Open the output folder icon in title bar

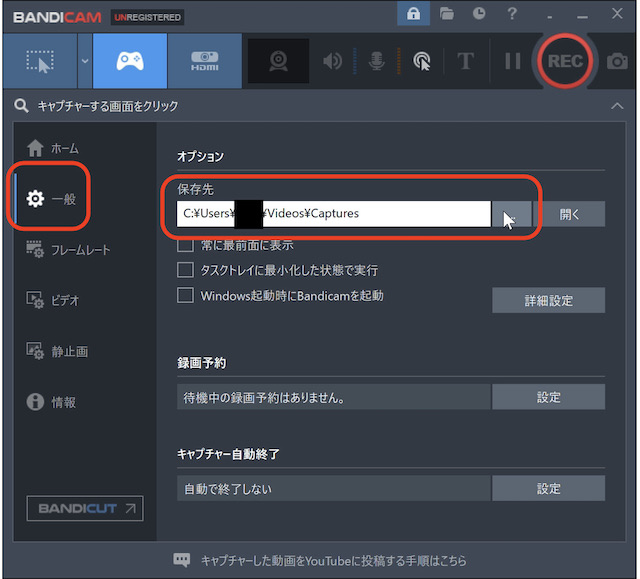coord(447,14)
